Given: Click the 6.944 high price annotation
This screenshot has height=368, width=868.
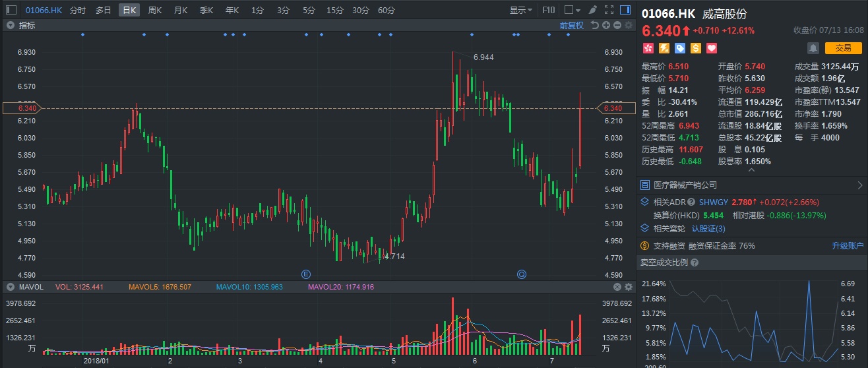Looking at the screenshot, I should 483,57.
